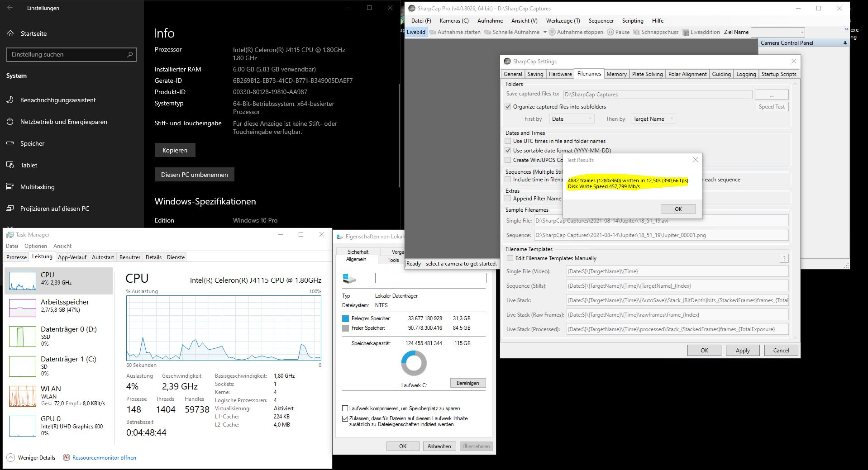Image resolution: width=868 pixels, height=470 pixels.
Task: Select the Arbeitsspeicher graph thumbnail
Action: pyautogui.click(x=23, y=308)
